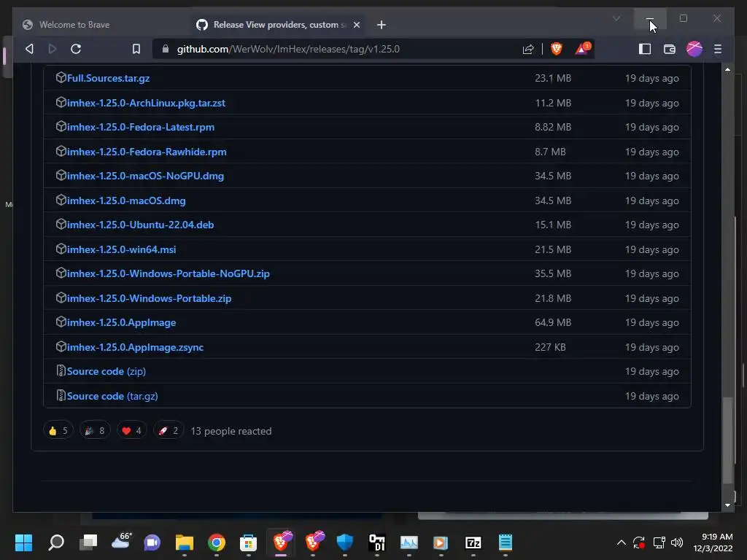Click the site lock padlock icon
The width and height of the screenshot is (747, 560).
(x=166, y=49)
